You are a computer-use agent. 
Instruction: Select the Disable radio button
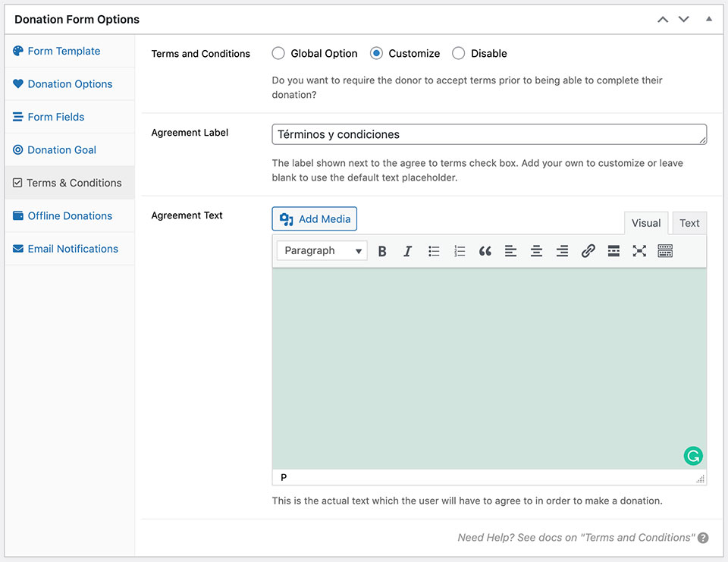458,53
